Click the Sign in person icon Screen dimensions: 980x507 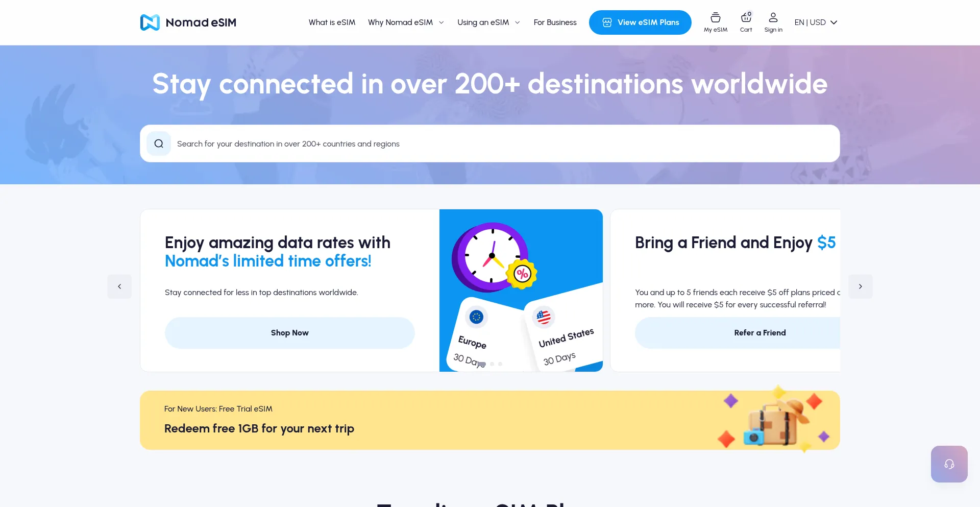pos(773,17)
